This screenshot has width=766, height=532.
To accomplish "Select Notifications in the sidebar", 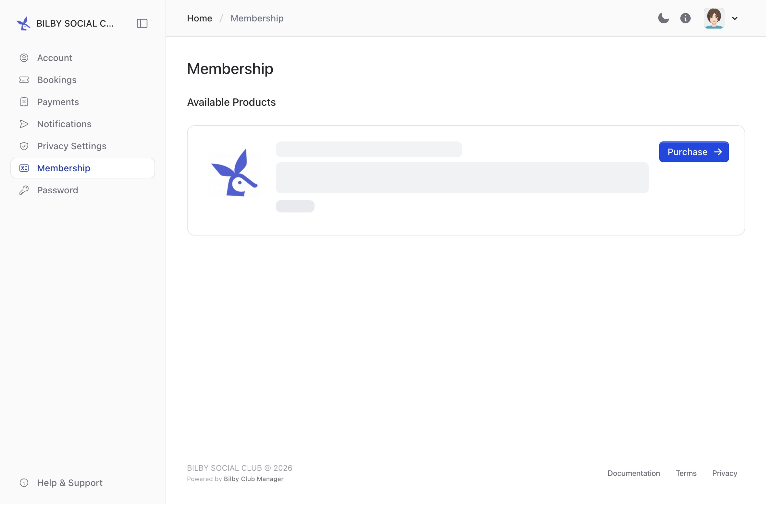I will point(83,124).
